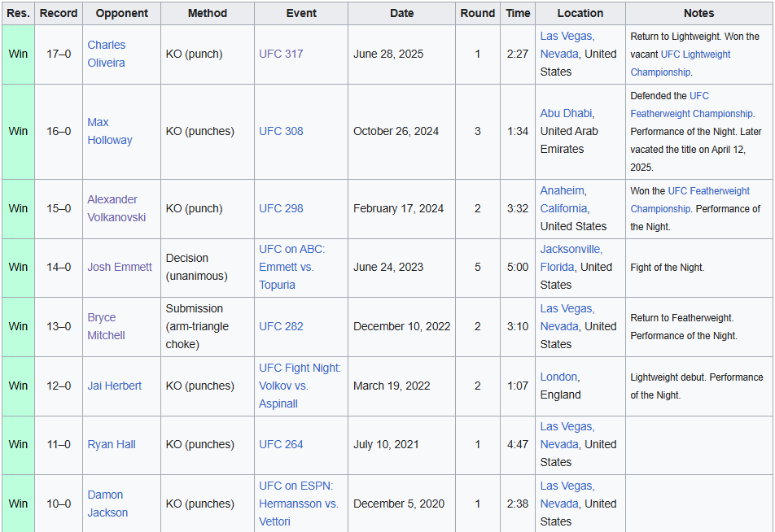Open the UFC 282 event link
The height and width of the screenshot is (532, 775).
(281, 326)
